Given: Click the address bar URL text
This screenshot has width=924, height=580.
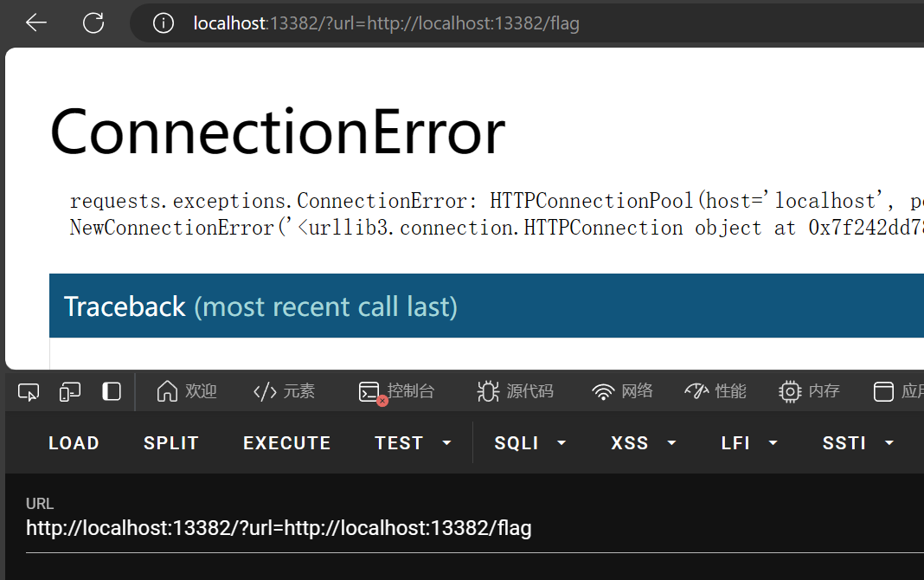Looking at the screenshot, I should point(386,23).
